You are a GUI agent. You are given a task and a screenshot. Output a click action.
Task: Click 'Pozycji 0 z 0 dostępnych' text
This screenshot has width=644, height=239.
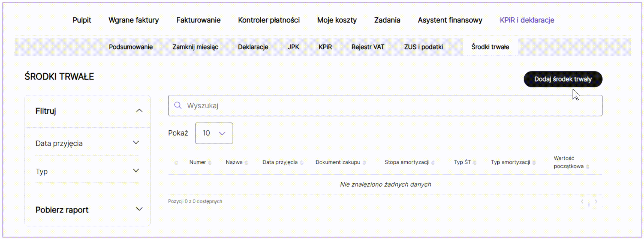pyautogui.click(x=195, y=201)
